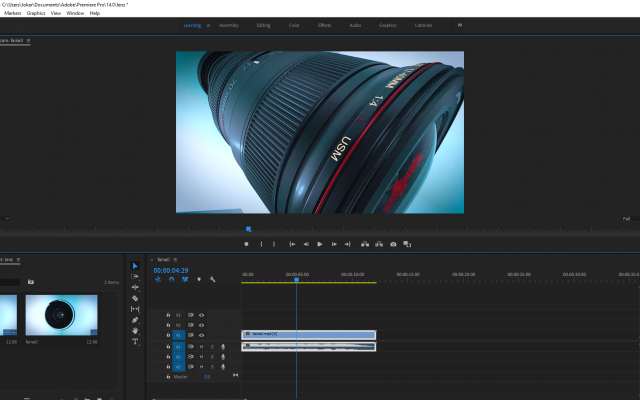Toggle Linked Selection in timeline
The width and height of the screenshot is (640, 400).
click(x=185, y=280)
